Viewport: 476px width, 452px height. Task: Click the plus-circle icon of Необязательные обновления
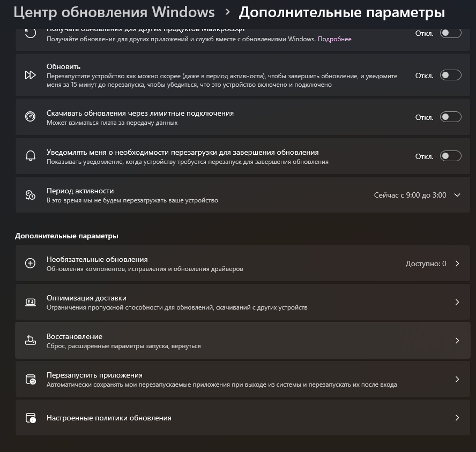(31, 263)
